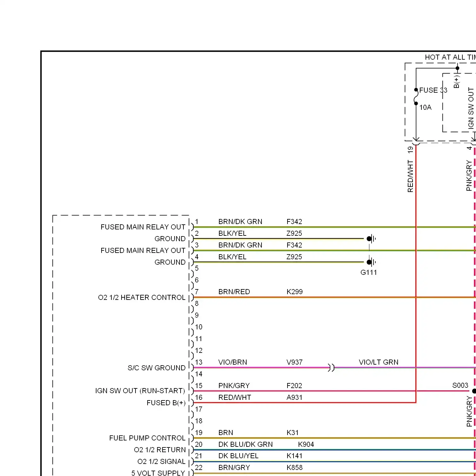The width and height of the screenshot is (476, 476).
Task: Select the G111 ground label
Action: coord(368,272)
